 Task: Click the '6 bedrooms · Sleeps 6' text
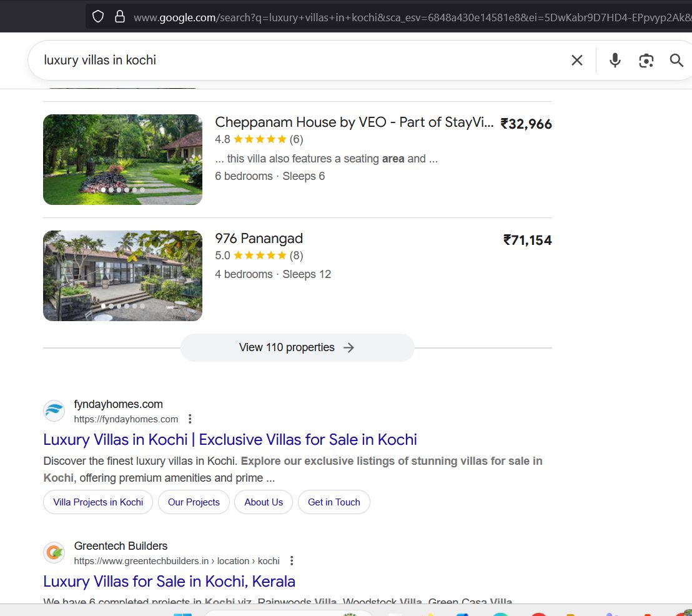point(270,176)
